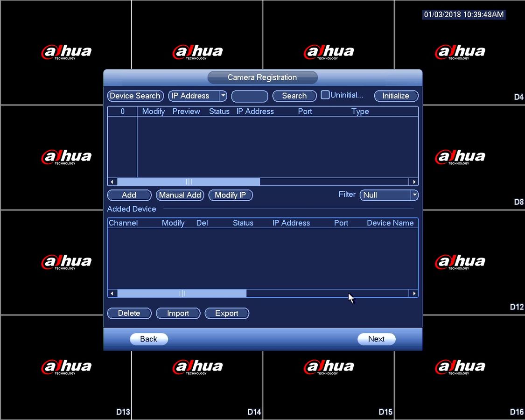Click the Channel column header in Added Device
The width and height of the screenshot is (525, 420).
point(123,223)
